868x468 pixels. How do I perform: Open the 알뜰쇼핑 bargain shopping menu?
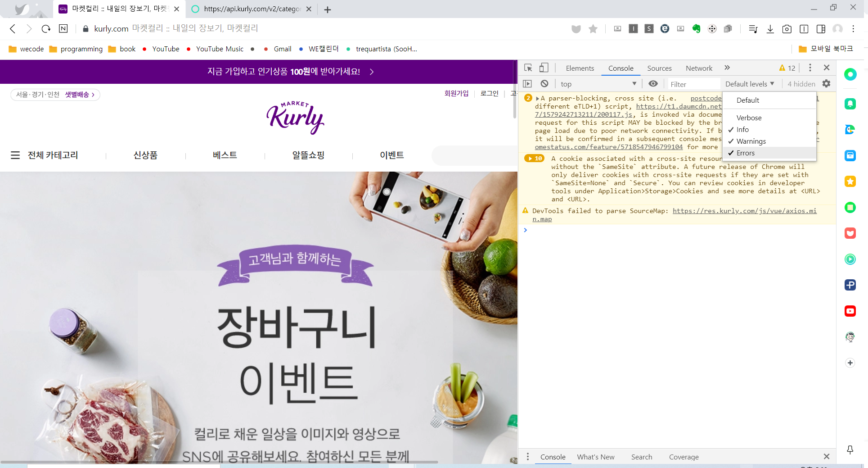tap(308, 155)
